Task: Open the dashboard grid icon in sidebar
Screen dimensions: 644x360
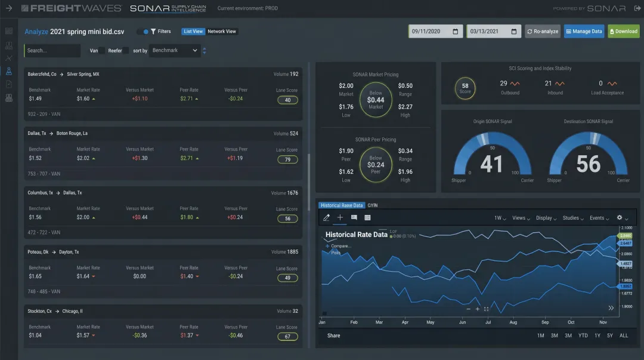Action: pyautogui.click(x=8, y=31)
